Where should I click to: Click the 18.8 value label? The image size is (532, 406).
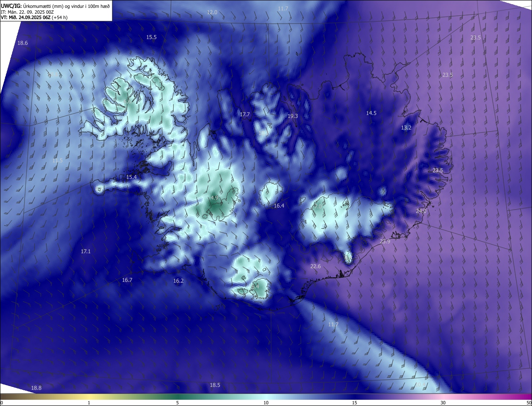37,388
